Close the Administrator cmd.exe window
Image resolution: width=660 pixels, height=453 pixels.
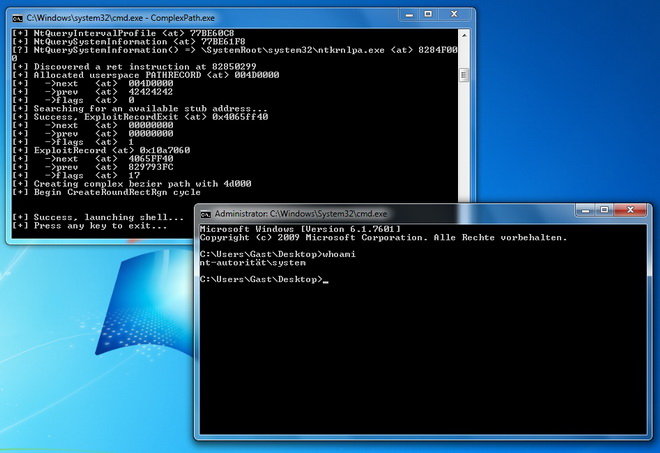coord(630,210)
